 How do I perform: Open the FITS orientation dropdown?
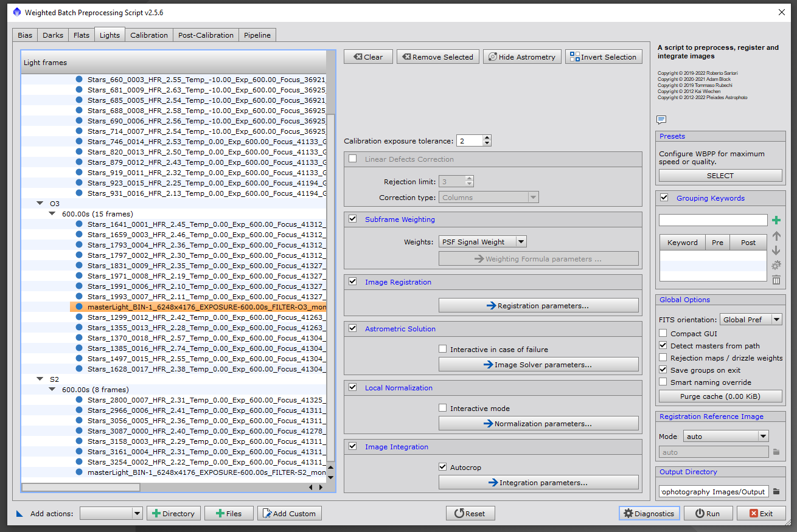pos(751,319)
